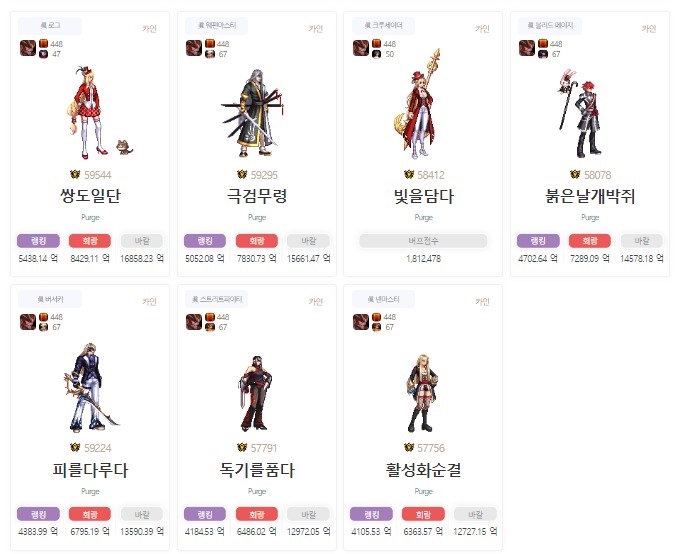Click the 크루세이더 class label on the third card
Viewport: 678px width, 554px height.
tap(383, 26)
